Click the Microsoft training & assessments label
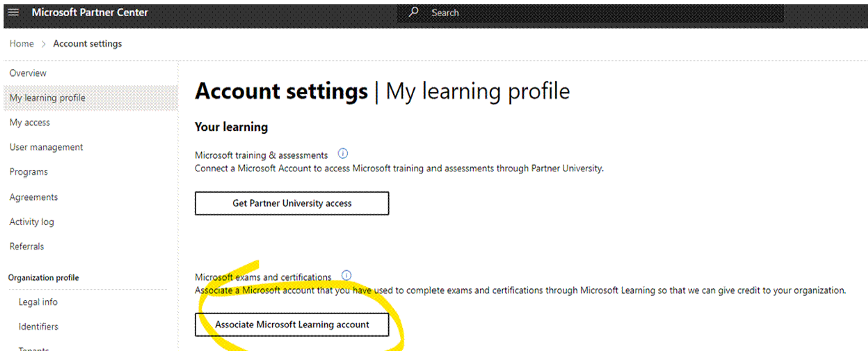 click(261, 155)
